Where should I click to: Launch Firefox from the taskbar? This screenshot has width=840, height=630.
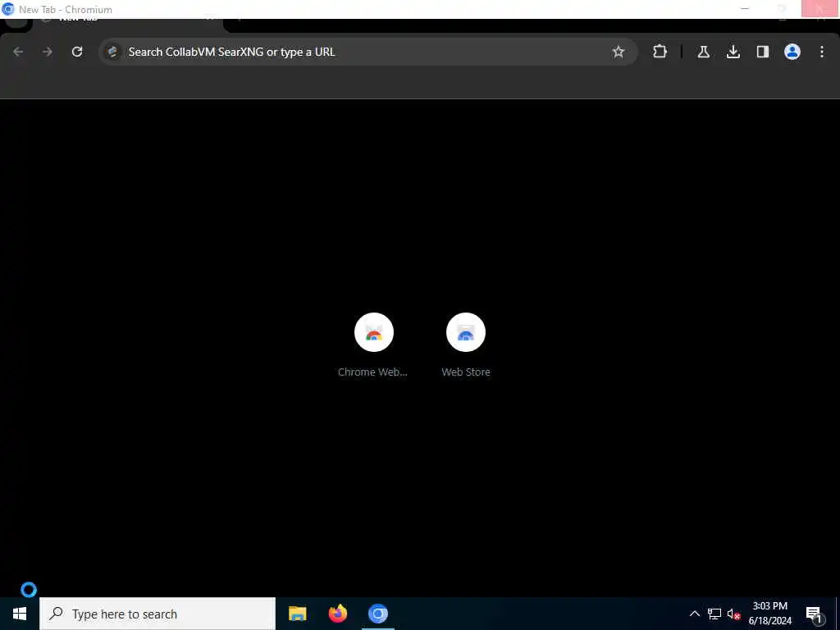pyautogui.click(x=337, y=614)
